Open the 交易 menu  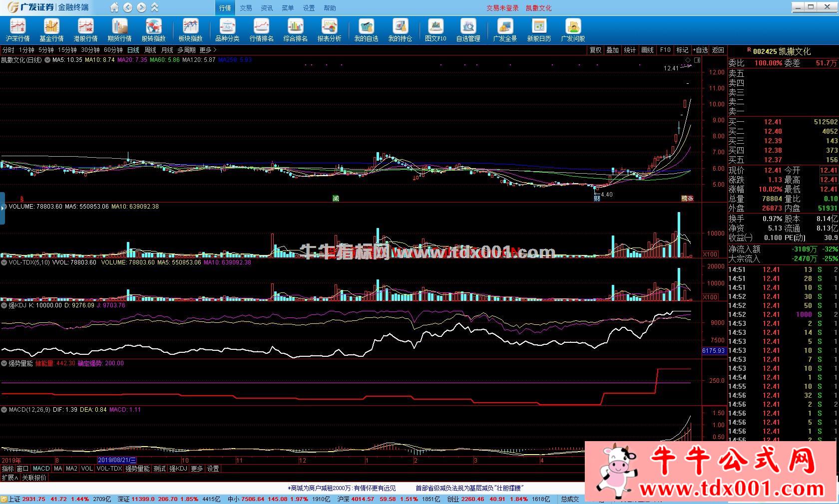coord(246,8)
